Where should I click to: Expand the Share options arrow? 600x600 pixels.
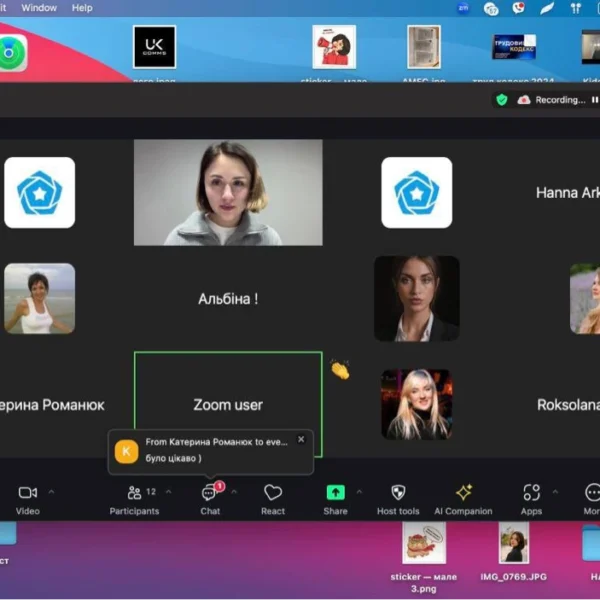(359, 492)
